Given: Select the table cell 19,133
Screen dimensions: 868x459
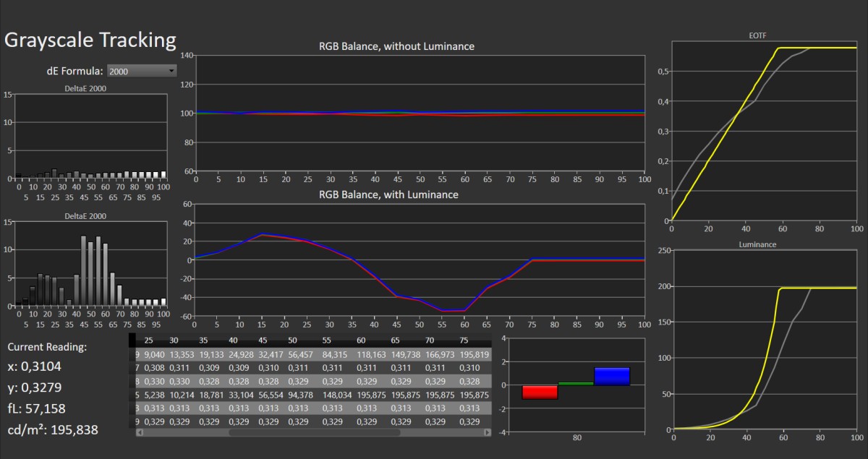Looking at the screenshot, I should (x=211, y=354).
